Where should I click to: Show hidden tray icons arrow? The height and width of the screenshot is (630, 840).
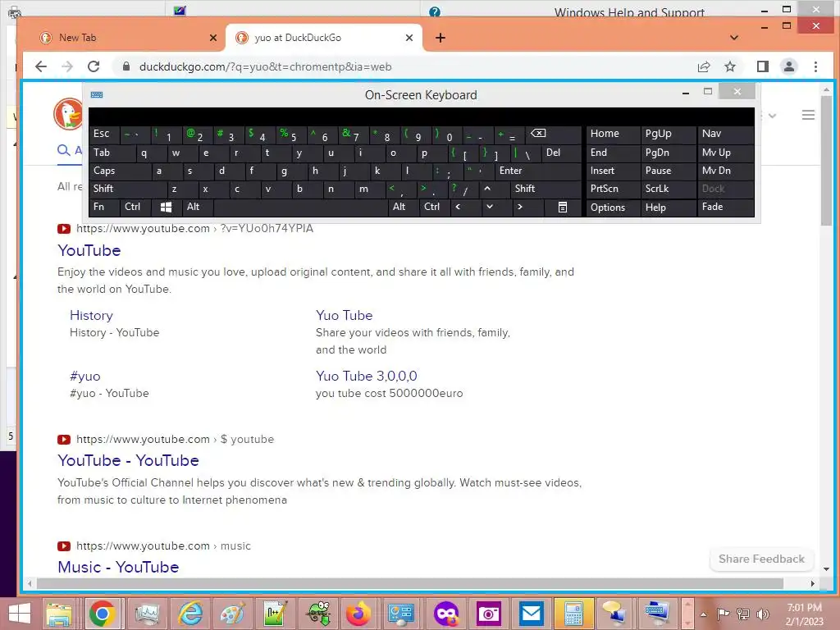703,614
